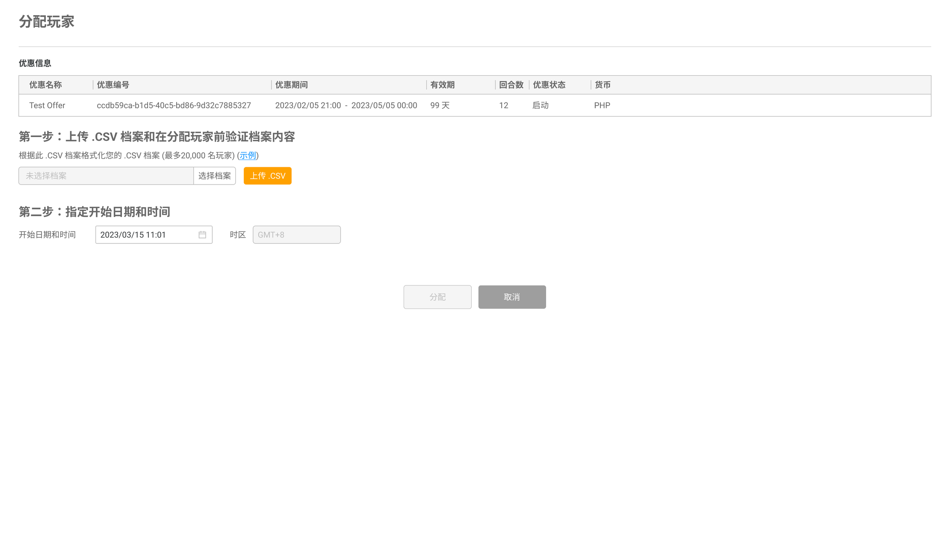This screenshot has height=560, width=951.
Task: Click the offer ID ccdb59ca cell
Action: coord(174,106)
